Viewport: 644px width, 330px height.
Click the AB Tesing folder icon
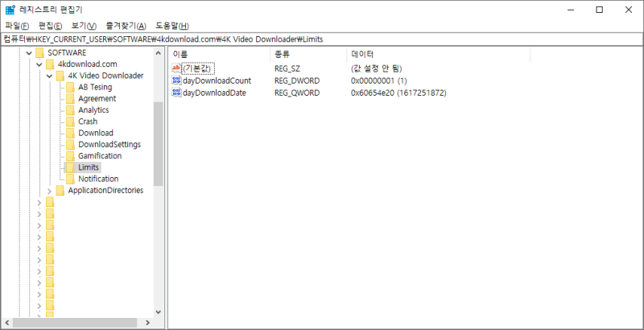click(71, 88)
